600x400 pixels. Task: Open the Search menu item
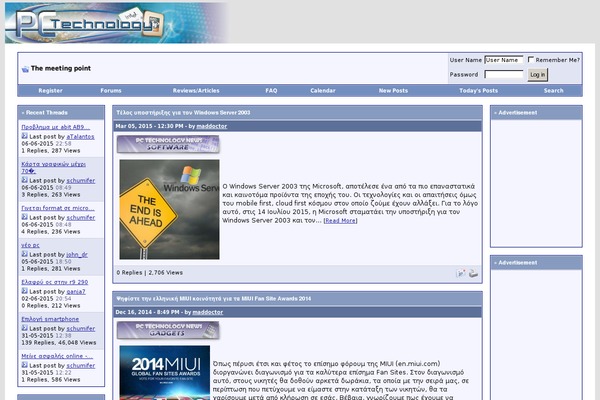pyautogui.click(x=554, y=91)
